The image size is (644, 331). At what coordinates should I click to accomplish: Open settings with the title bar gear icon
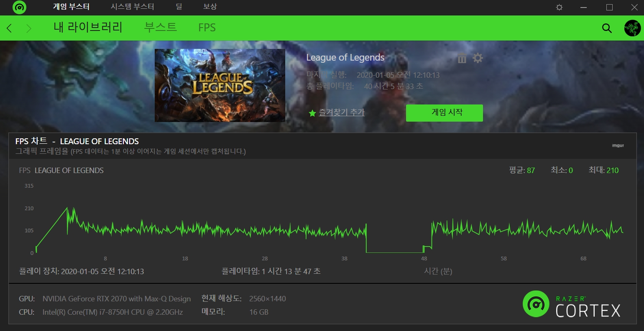559,8
